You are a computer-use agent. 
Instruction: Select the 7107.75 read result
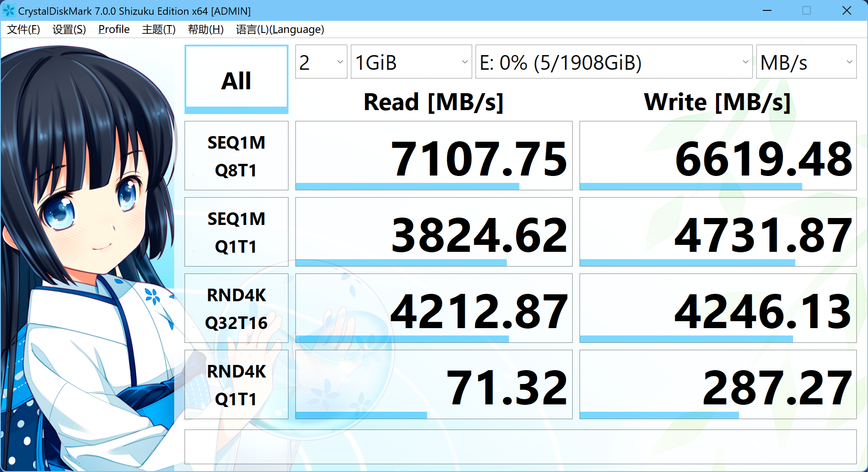tap(434, 156)
